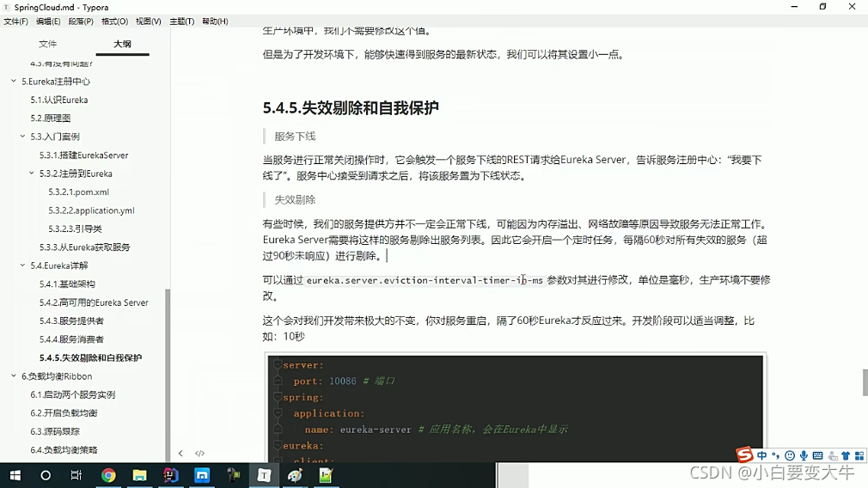This screenshot has width=868, height=488.
Task: Collapse the 5.3.2.注册到Eureka outline node
Action: tap(32, 174)
